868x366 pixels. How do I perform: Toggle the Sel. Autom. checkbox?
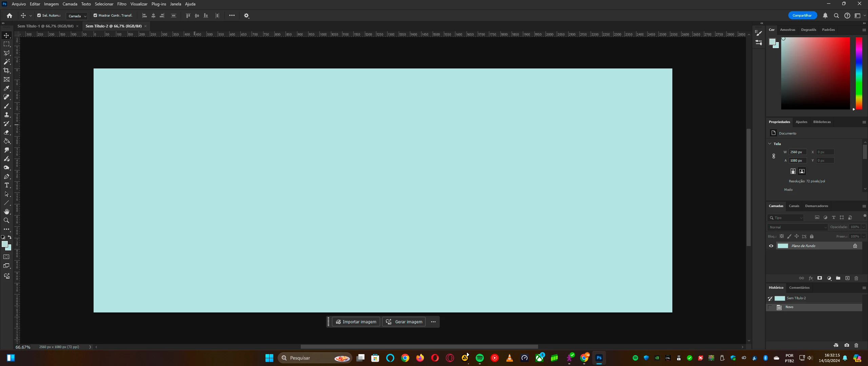tap(39, 15)
